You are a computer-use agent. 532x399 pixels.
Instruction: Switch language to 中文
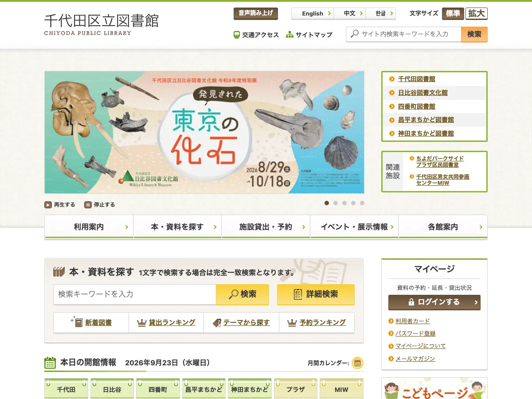coord(350,14)
